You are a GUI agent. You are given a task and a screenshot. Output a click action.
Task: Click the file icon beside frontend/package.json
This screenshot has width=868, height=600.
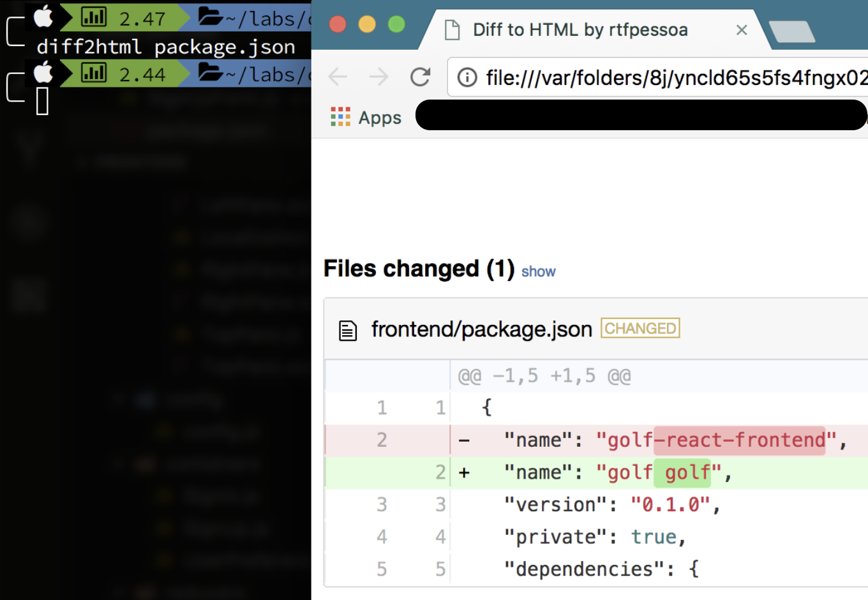pos(348,331)
